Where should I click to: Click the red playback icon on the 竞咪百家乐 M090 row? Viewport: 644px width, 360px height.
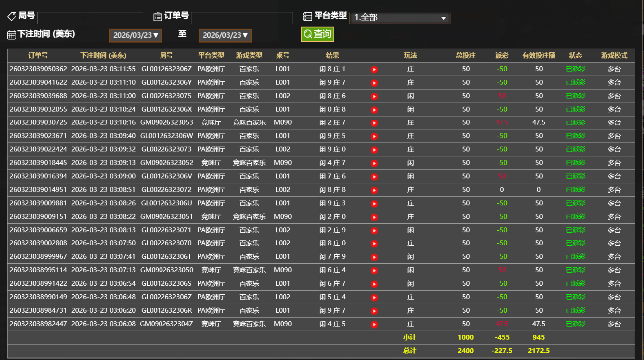point(374,122)
